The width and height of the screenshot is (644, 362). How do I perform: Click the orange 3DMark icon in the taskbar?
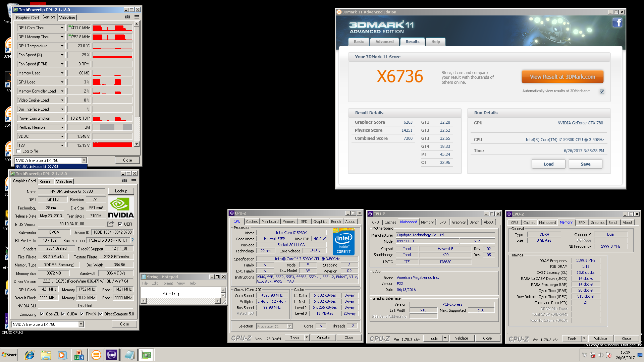(x=96, y=355)
